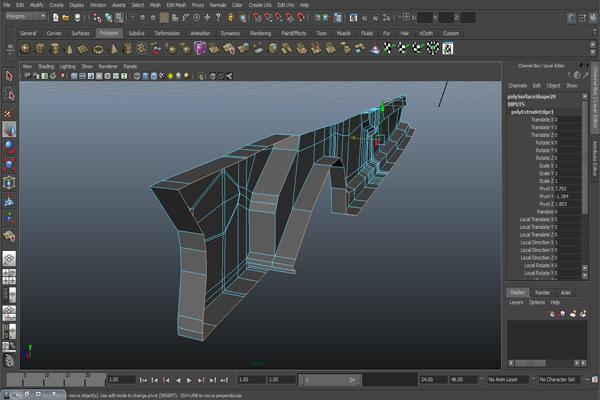Open input field mode dropdown arrow
This screenshot has width=600, height=400.
(x=400, y=17)
